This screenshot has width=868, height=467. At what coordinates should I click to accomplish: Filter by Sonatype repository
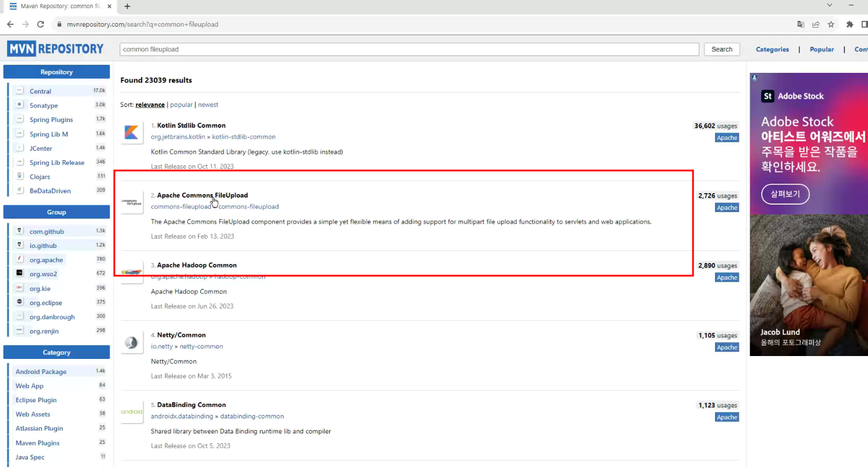click(44, 106)
